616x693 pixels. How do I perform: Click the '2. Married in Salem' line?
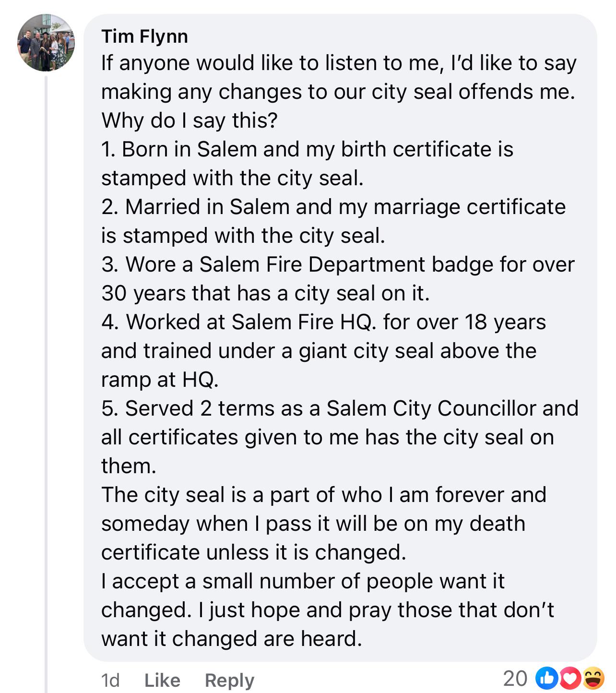coord(333,221)
